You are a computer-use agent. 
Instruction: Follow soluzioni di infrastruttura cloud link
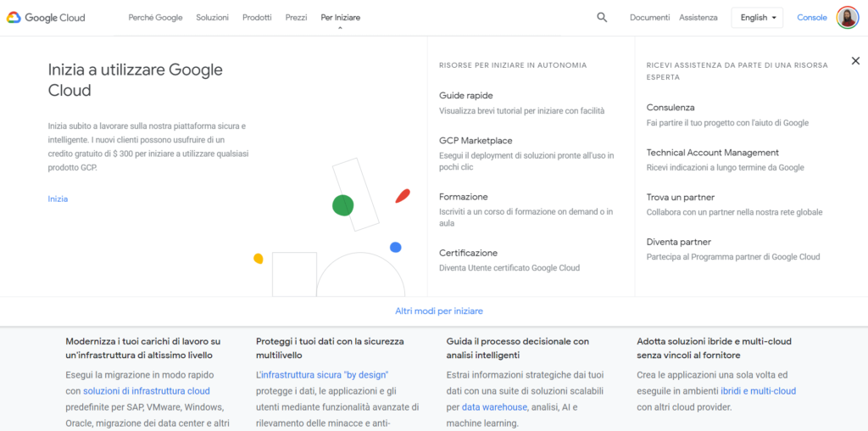(147, 391)
